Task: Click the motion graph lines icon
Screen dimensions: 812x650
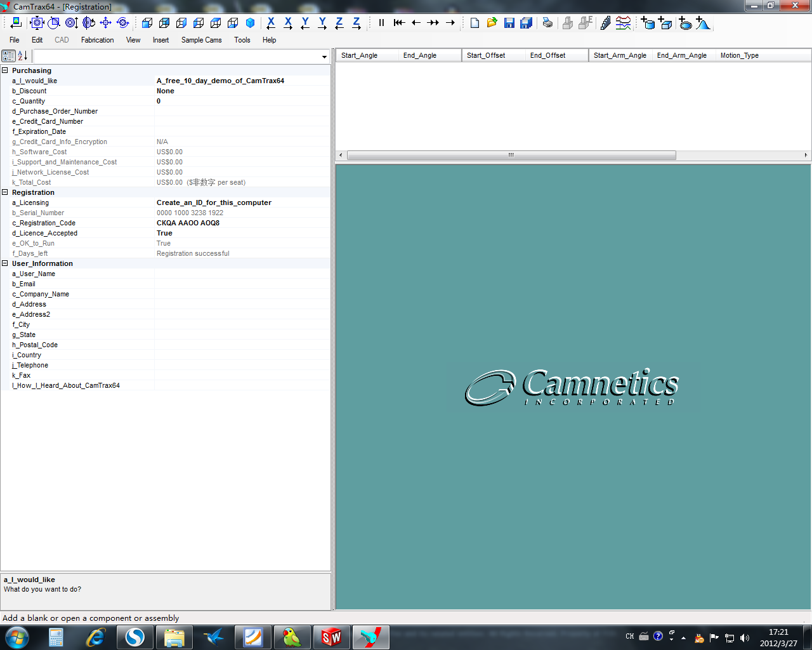Action: tap(624, 23)
